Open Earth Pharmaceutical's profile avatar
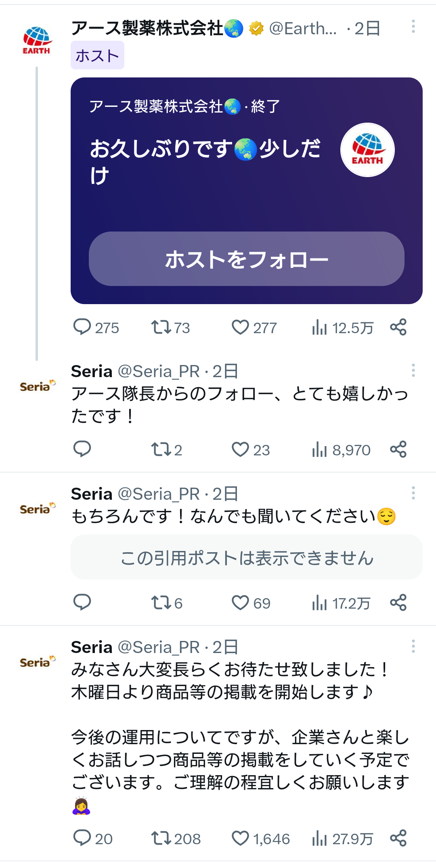This screenshot has height=868, width=436. (36, 40)
